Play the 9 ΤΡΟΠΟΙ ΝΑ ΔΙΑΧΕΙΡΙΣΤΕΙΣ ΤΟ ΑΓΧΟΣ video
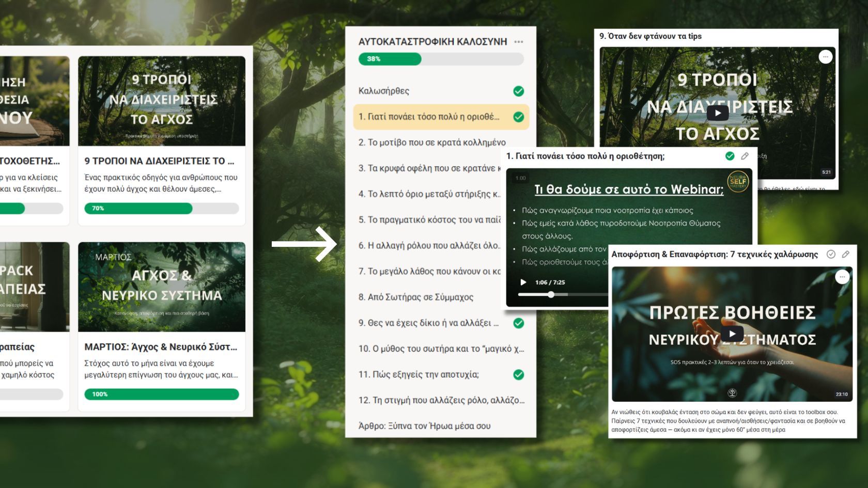868x488 pixels. click(717, 113)
